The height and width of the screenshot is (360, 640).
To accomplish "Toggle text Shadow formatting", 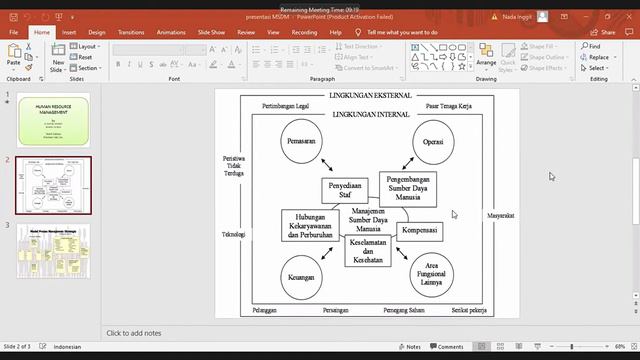I will pyautogui.click(x=151, y=64).
